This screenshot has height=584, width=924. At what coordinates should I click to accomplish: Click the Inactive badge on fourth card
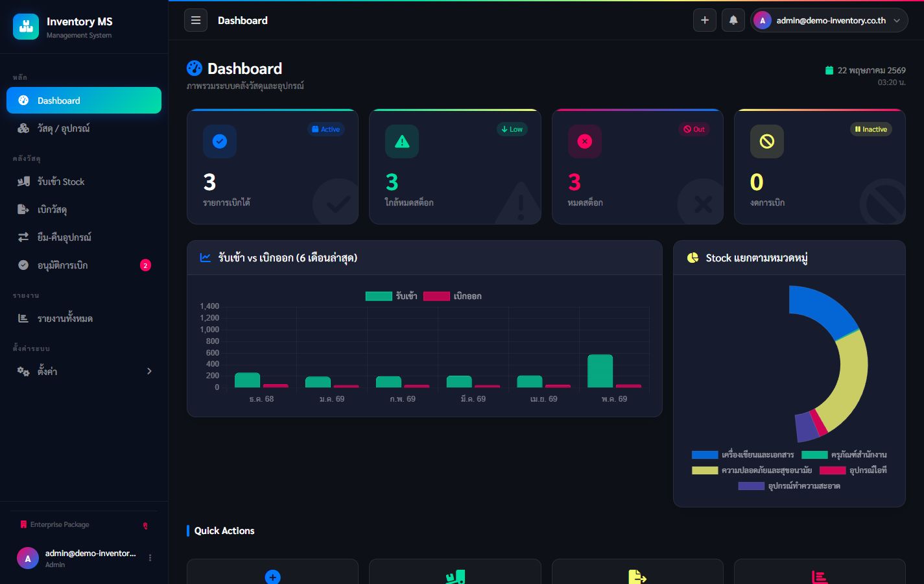click(871, 129)
